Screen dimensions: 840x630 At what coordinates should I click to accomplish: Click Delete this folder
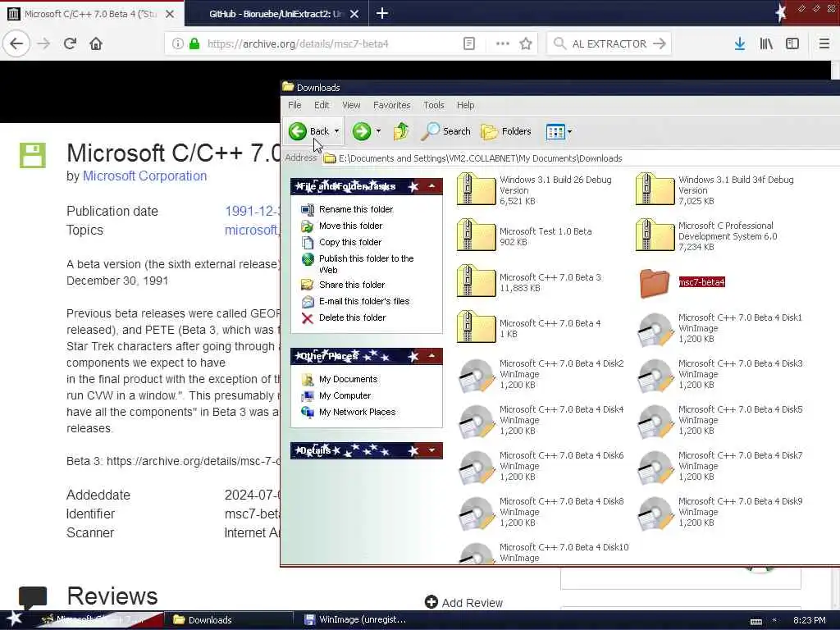352,317
